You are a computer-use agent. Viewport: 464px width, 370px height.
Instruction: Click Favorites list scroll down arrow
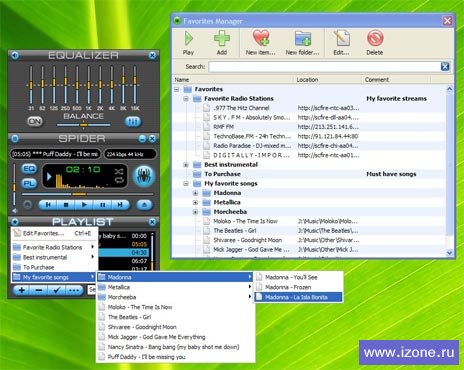point(449,253)
